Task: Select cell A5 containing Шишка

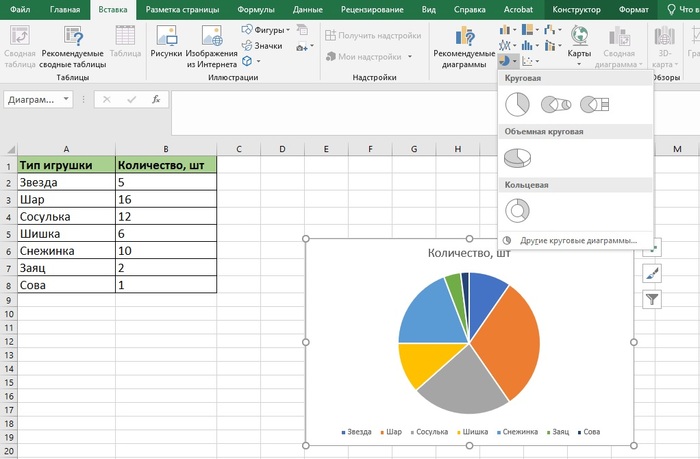Action: pos(58,233)
